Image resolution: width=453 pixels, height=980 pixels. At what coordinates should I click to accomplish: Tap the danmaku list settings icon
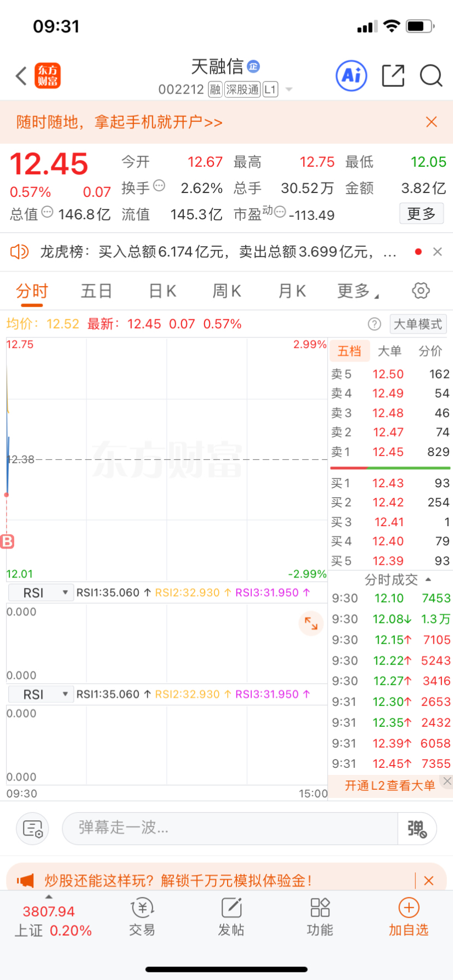33,829
